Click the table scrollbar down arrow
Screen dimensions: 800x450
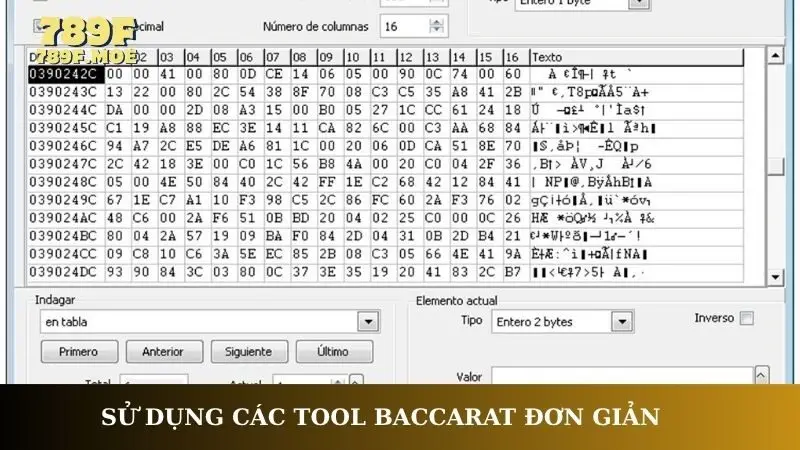pyautogui.click(x=774, y=275)
